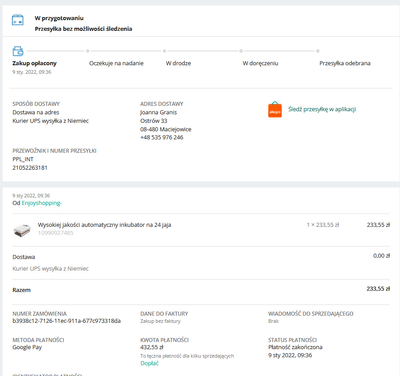Click phone number +48 535 976 246
The image size is (400, 376).
[x=162, y=137]
